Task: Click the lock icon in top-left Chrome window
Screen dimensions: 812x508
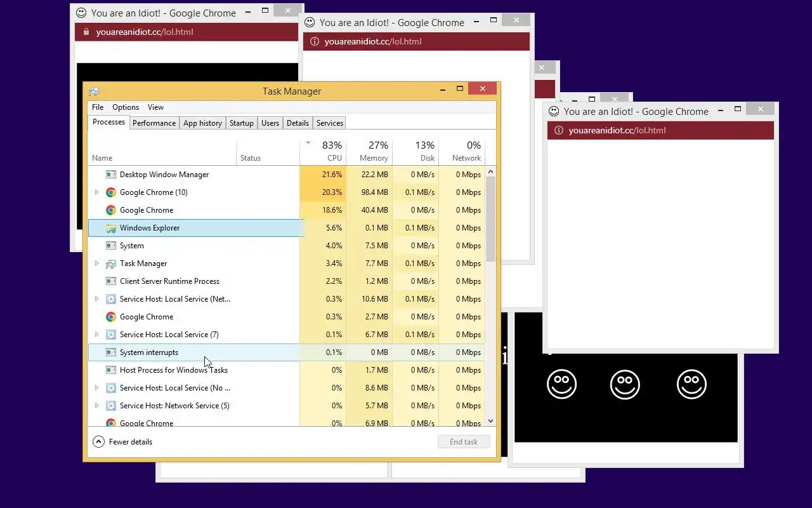Action: (x=86, y=32)
